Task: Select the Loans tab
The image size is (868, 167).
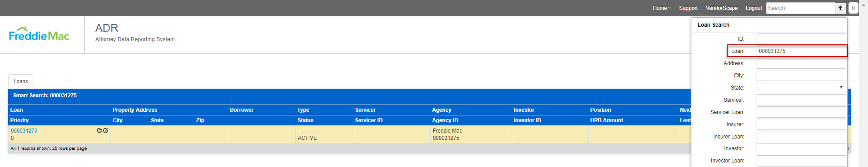Action: coord(20,81)
